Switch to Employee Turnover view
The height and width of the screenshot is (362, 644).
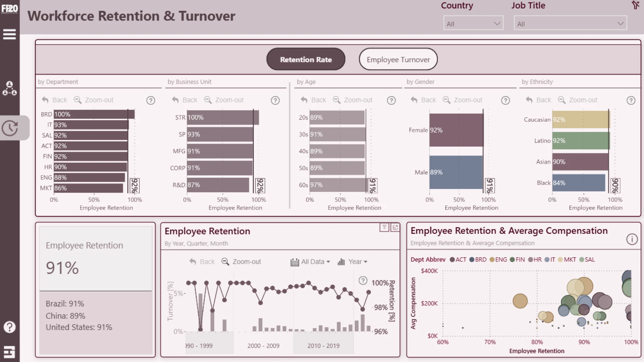pos(398,59)
